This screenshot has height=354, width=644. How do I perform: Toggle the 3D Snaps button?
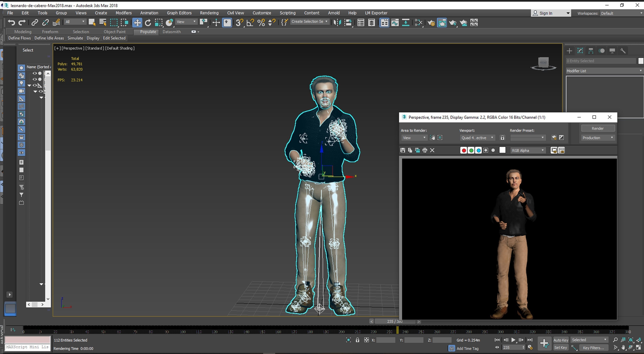pyautogui.click(x=239, y=22)
